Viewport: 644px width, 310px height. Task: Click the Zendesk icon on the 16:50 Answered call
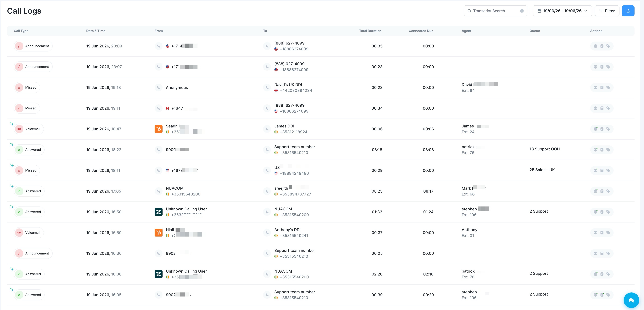pyautogui.click(x=158, y=212)
